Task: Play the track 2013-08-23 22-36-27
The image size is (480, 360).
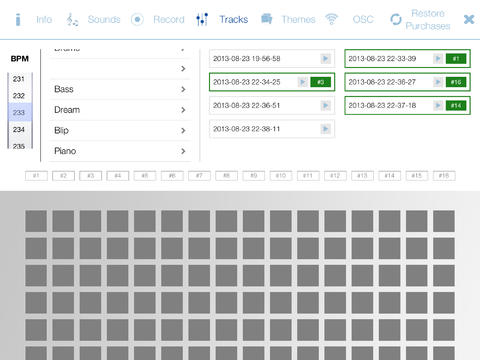Action: pyautogui.click(x=438, y=82)
